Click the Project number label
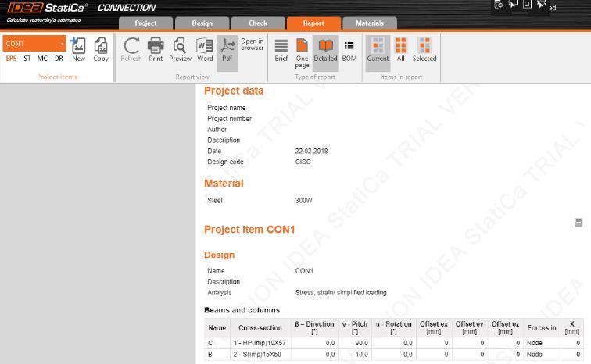The width and height of the screenshot is (591, 364). (x=229, y=119)
